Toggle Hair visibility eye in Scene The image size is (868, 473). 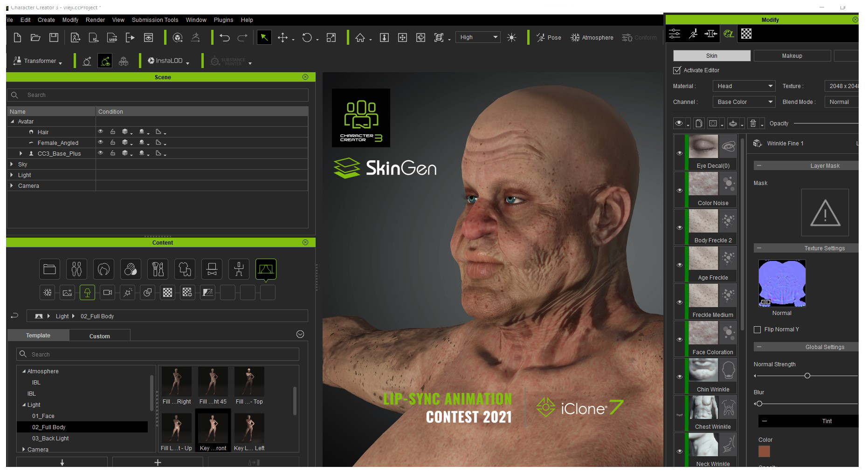tap(100, 132)
